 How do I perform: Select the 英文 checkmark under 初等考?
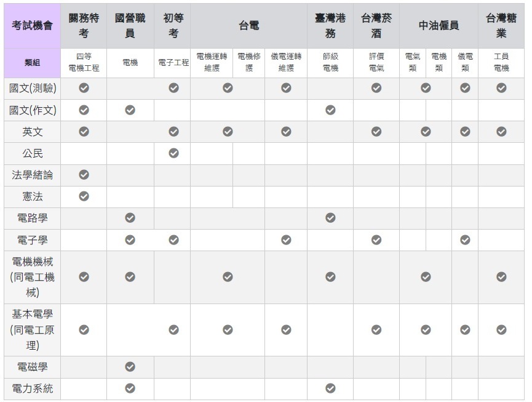[173, 131]
